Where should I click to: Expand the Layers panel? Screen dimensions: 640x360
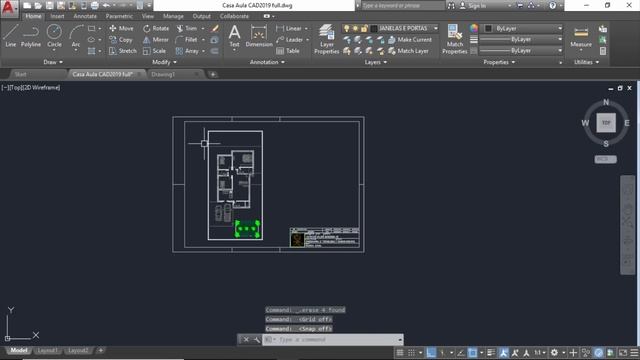[x=376, y=62]
